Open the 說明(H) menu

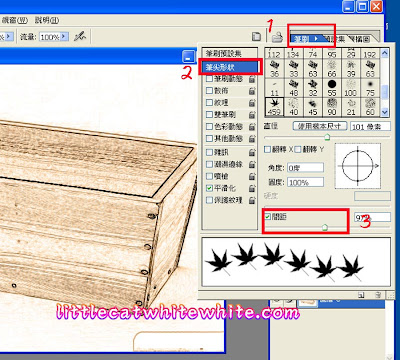click(x=47, y=20)
